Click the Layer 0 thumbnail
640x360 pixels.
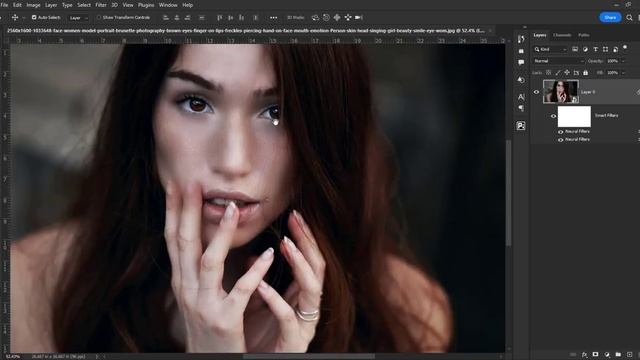click(x=561, y=91)
